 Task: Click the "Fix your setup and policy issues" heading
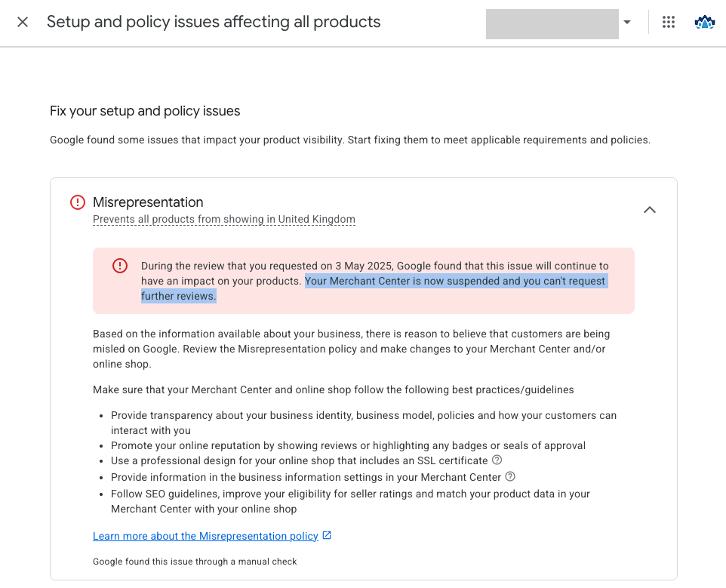coord(145,111)
